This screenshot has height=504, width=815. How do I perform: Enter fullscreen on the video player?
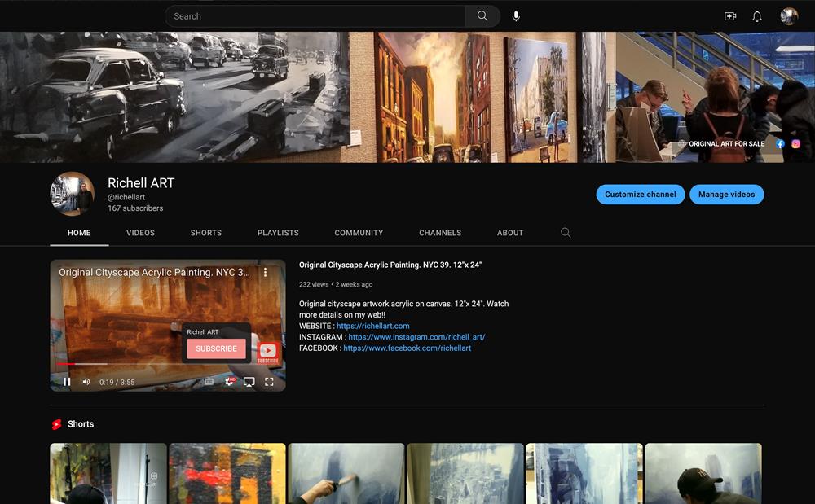(x=269, y=382)
